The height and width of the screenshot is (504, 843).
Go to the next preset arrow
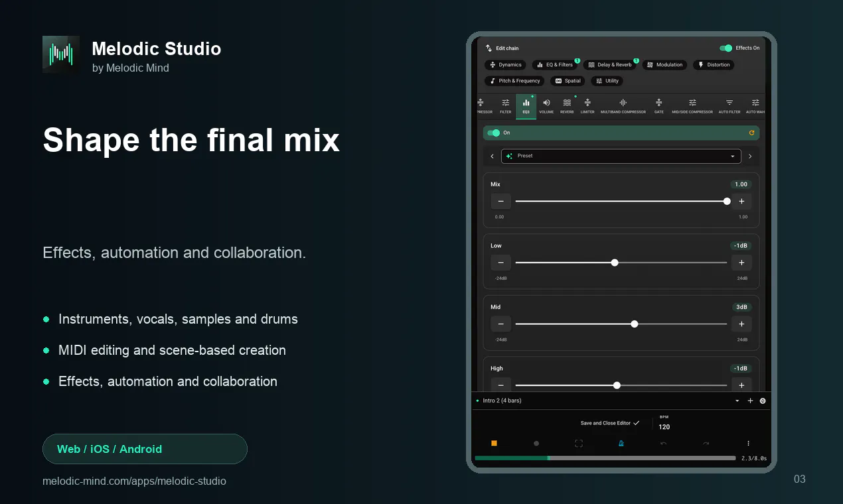pyautogui.click(x=750, y=157)
